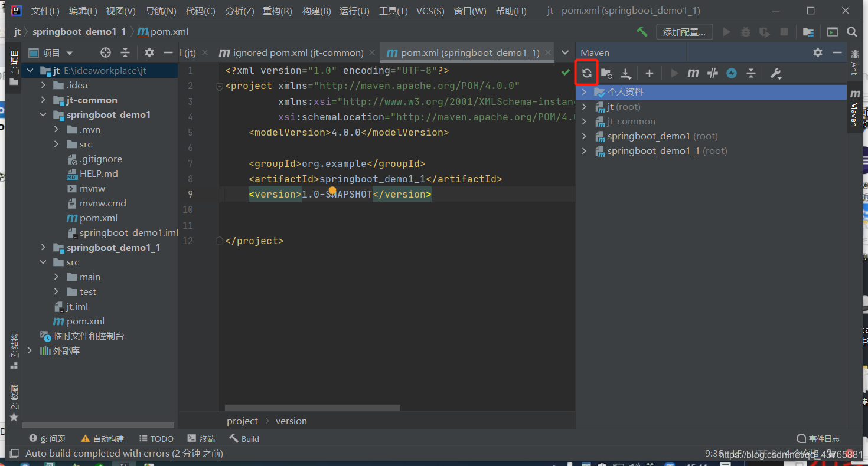Viewport: 868px width, 466px height.
Task: Open the 事件日志 event log
Action: point(818,439)
